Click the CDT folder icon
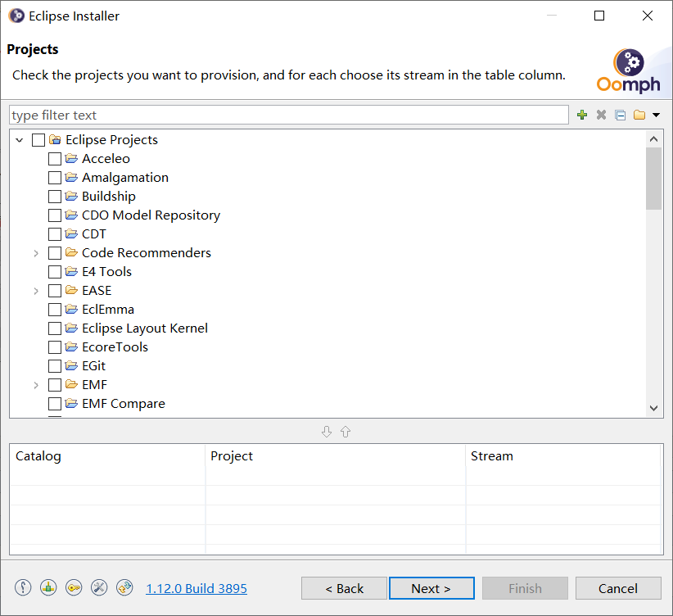 (x=71, y=233)
